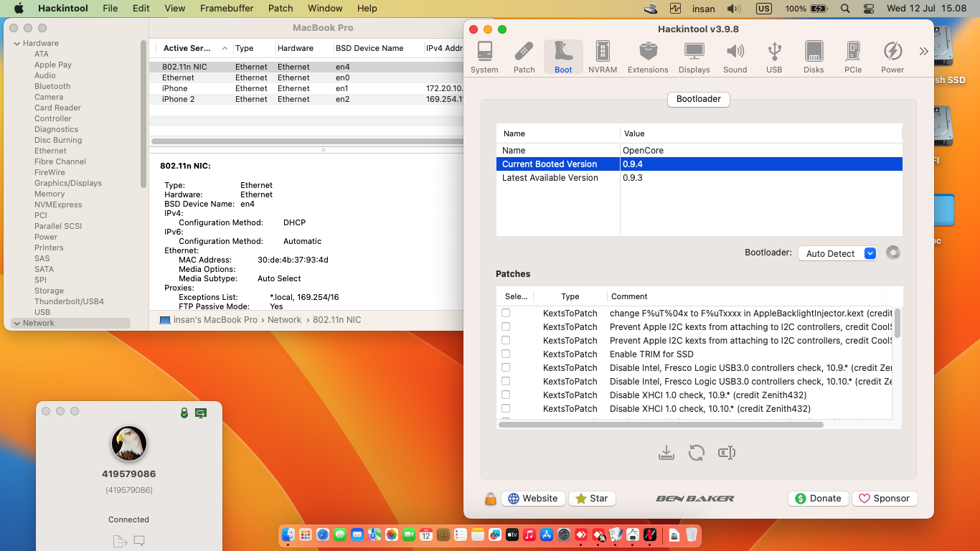Select Bluetooth in System Information sidebar
This screenshot has width=980, height=551.
[52, 86]
